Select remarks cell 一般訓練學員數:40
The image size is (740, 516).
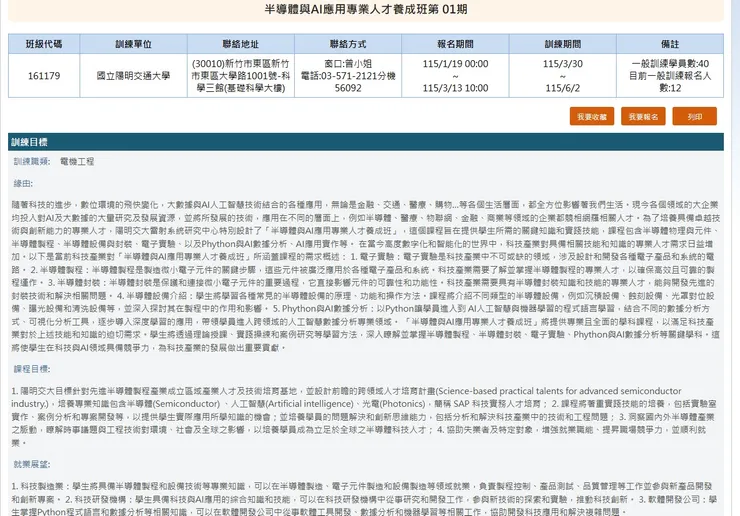pyautogui.click(x=670, y=76)
